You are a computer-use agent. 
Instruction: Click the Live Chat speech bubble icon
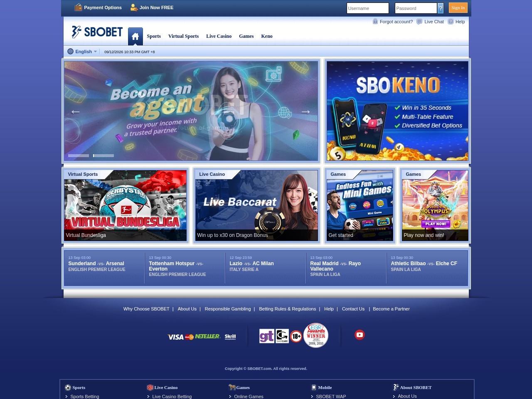tap(419, 22)
